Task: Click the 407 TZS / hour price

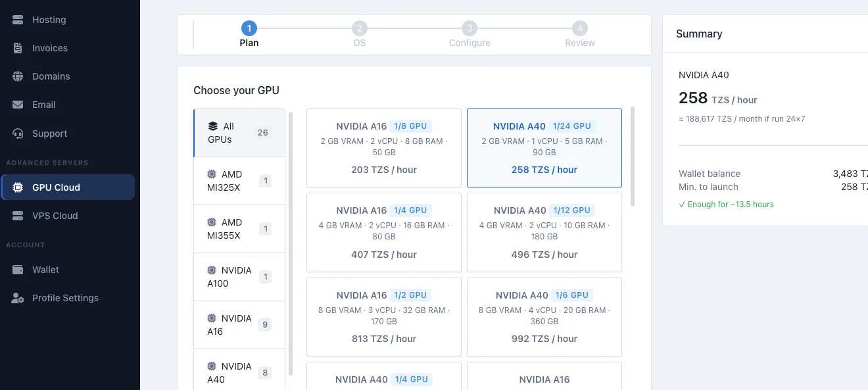Action: [384, 255]
